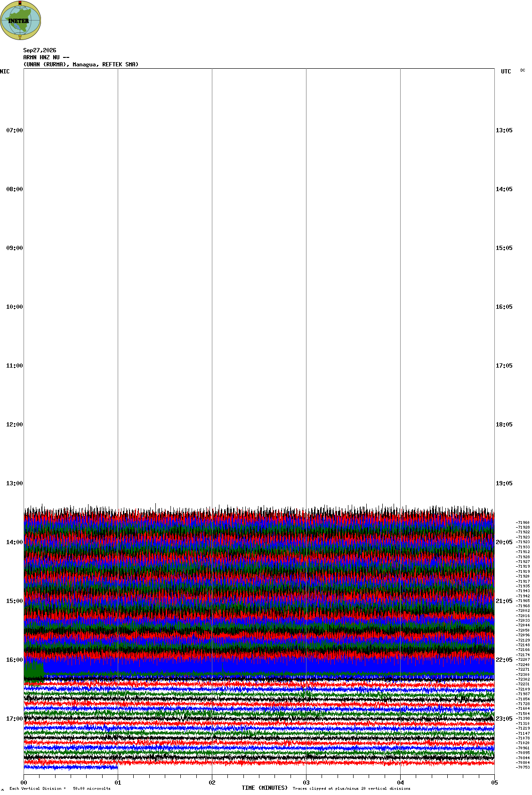Select the UTC column header
The height and width of the screenshot is (795, 532).
[506, 72]
